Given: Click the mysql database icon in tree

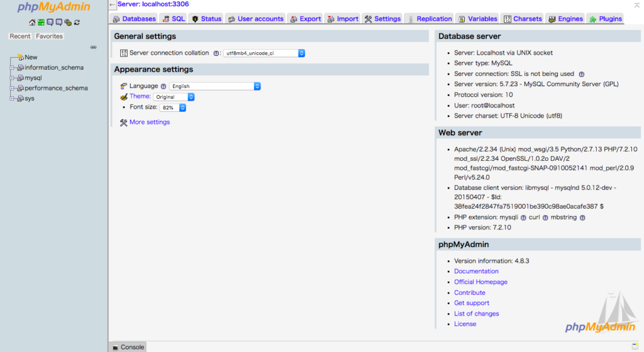Looking at the screenshot, I should pyautogui.click(x=21, y=78).
